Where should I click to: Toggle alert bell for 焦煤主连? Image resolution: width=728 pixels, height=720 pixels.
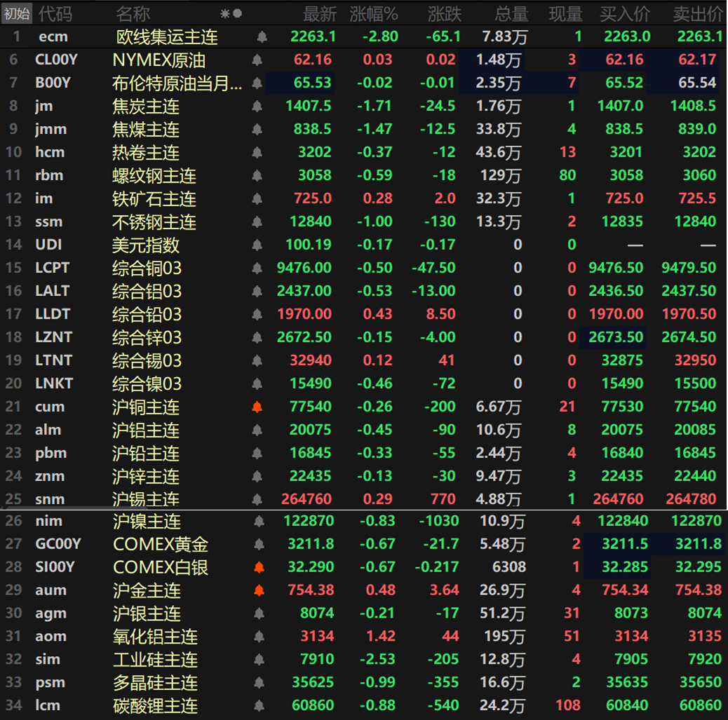pos(257,129)
